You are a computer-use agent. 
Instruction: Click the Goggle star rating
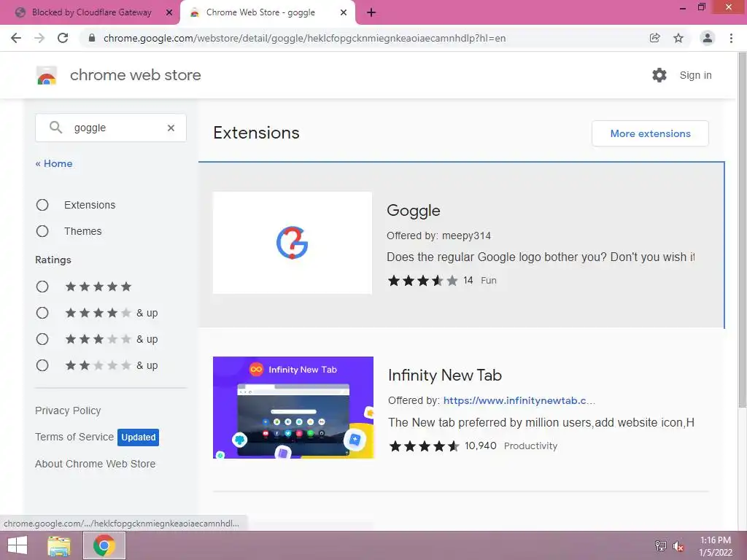pyautogui.click(x=423, y=281)
